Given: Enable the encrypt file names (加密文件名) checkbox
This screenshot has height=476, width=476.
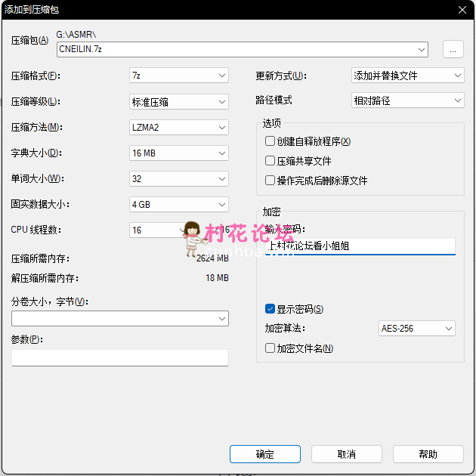Looking at the screenshot, I should [270, 348].
